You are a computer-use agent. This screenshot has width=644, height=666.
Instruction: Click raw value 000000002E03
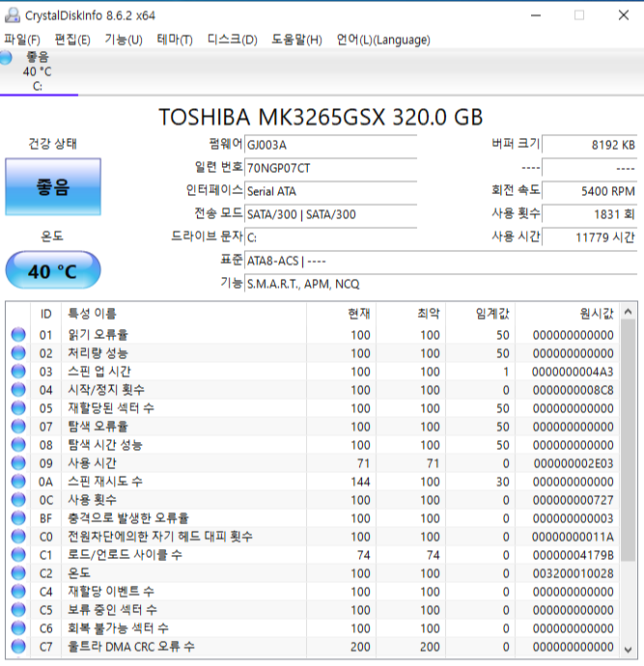(x=573, y=463)
